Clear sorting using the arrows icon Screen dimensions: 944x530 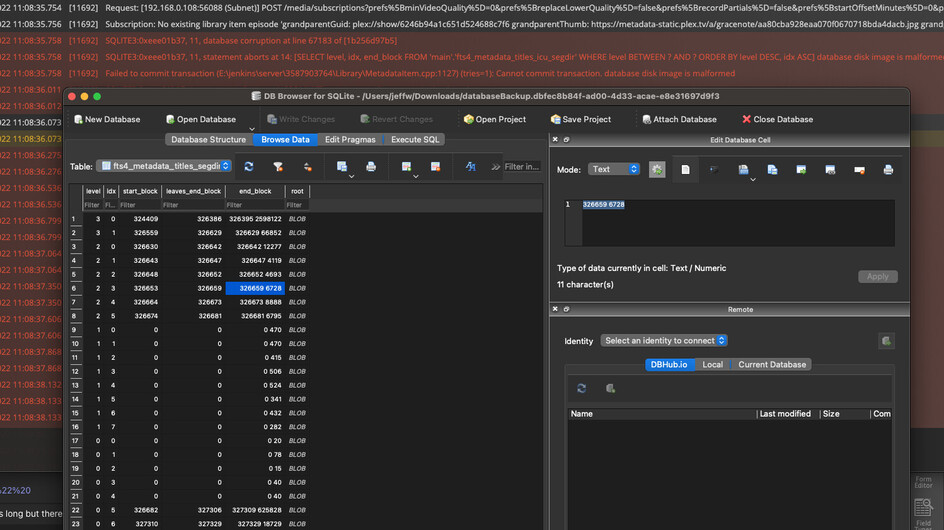[307, 167]
